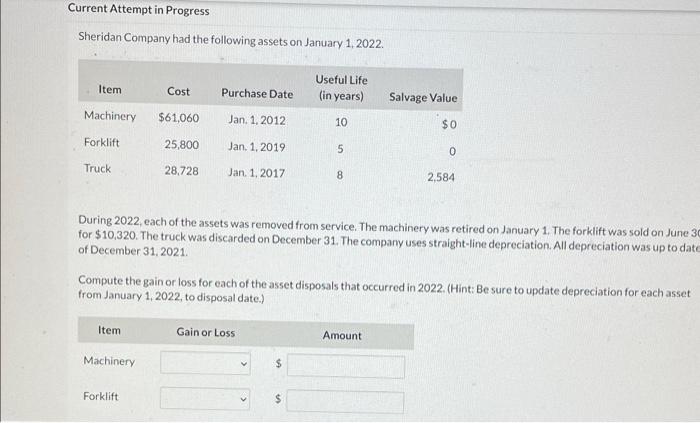Open the Forklift Gain or Loss dropdown
This screenshot has height=423, width=700.
tap(205, 398)
